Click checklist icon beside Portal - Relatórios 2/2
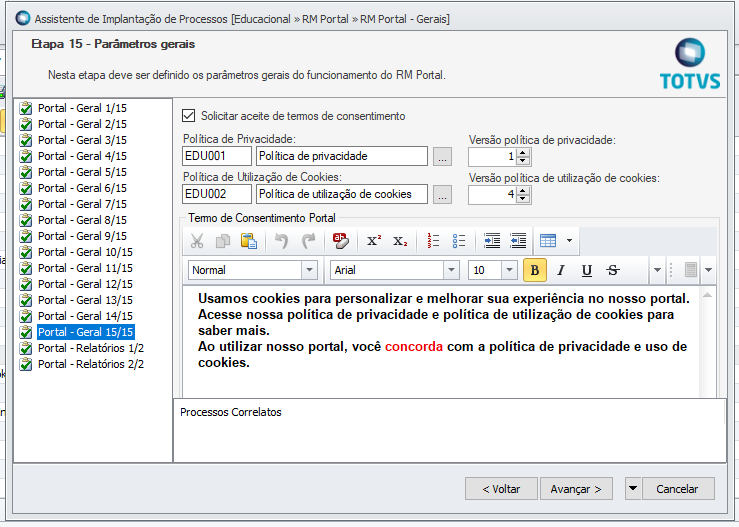 pos(26,364)
